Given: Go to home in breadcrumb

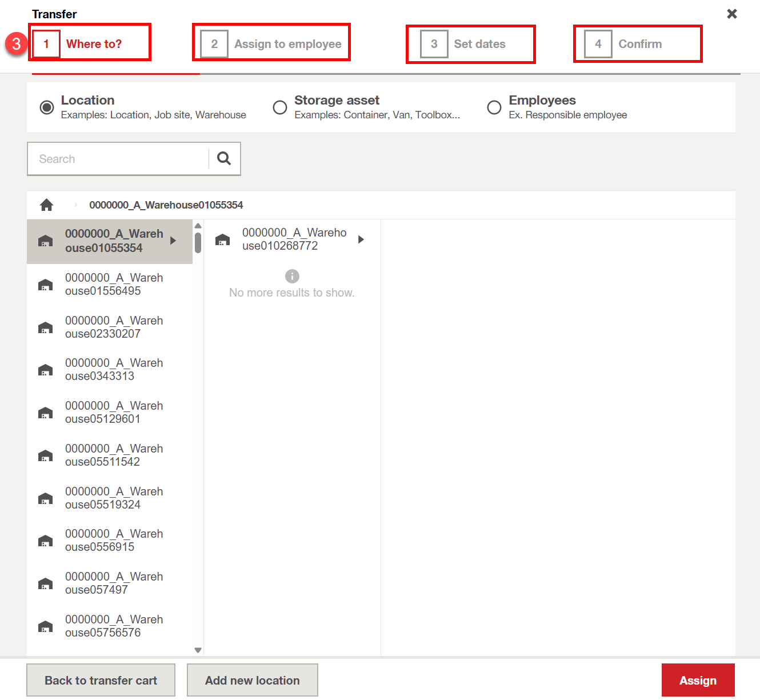Looking at the screenshot, I should [x=46, y=205].
